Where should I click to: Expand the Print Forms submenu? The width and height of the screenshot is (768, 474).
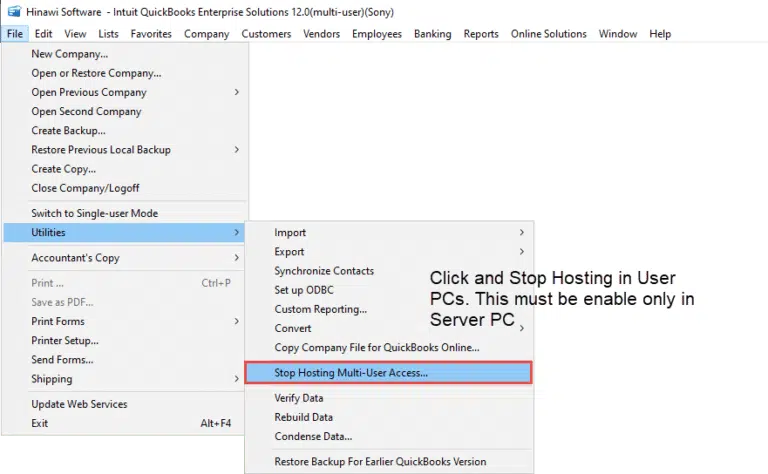pyautogui.click(x=124, y=321)
